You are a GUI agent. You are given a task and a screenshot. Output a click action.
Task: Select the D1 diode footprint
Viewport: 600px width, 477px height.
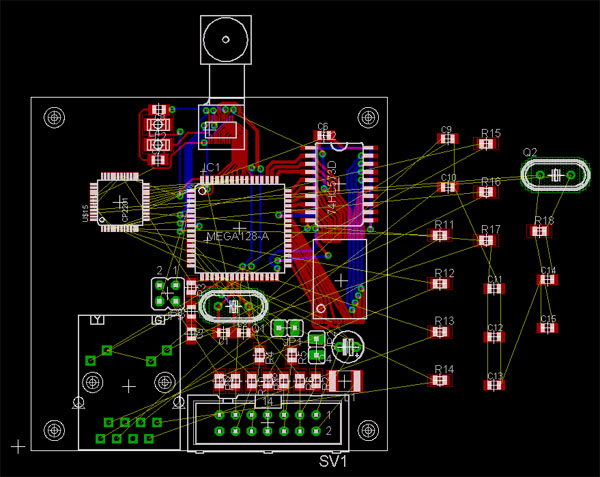tap(345, 381)
